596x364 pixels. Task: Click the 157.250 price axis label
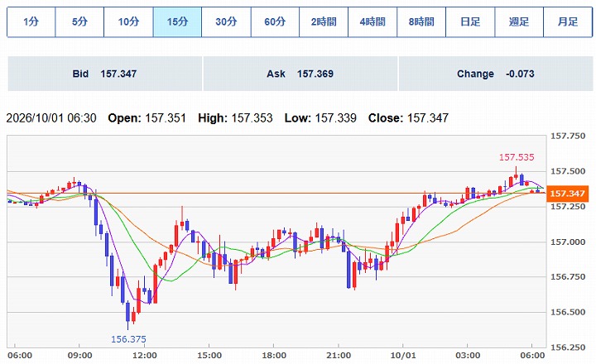pos(568,207)
